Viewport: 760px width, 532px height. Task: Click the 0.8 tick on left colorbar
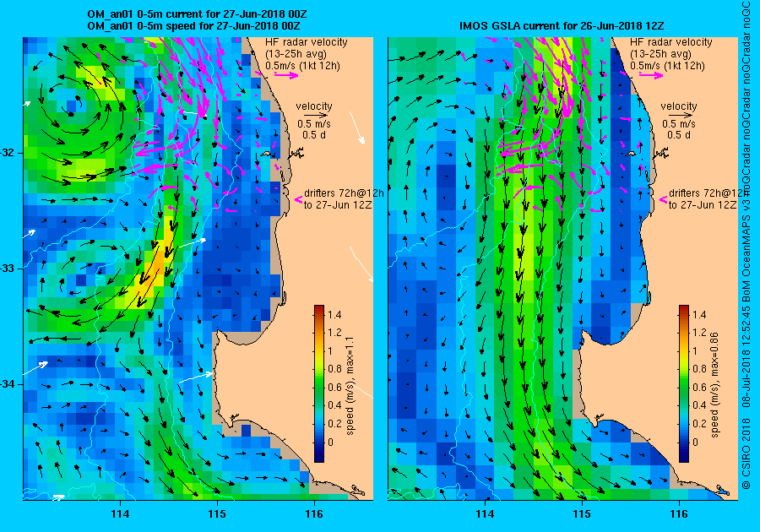click(x=334, y=369)
